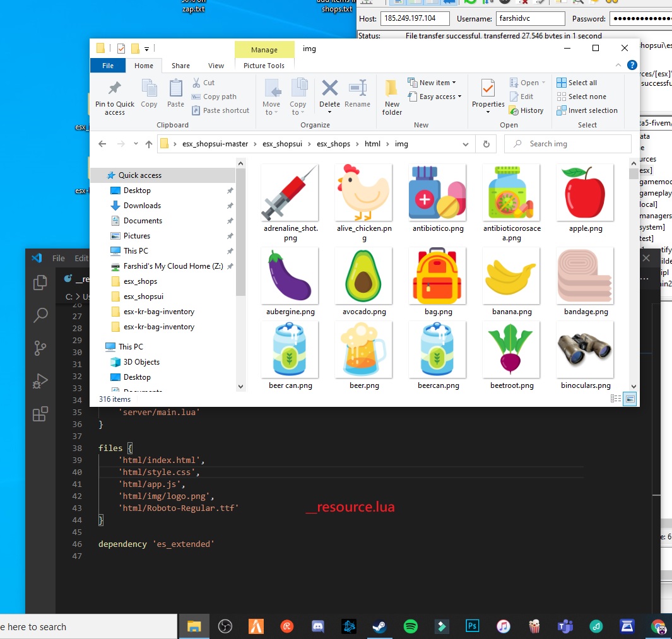
Task: Open Explorer help question mark icon
Action: pyautogui.click(x=632, y=65)
